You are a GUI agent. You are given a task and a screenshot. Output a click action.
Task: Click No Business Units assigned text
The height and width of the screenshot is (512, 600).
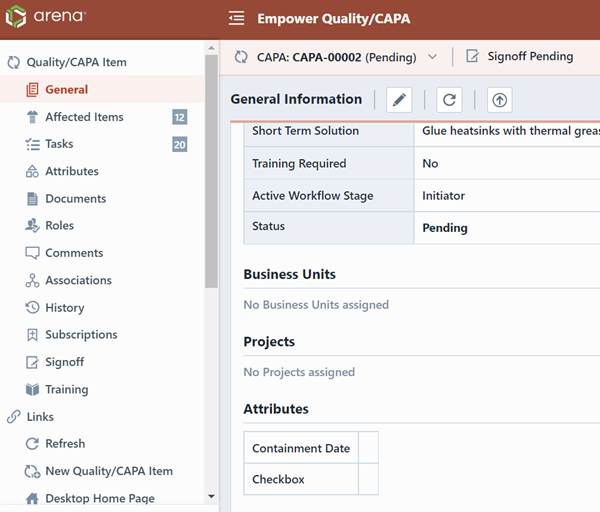click(x=316, y=305)
